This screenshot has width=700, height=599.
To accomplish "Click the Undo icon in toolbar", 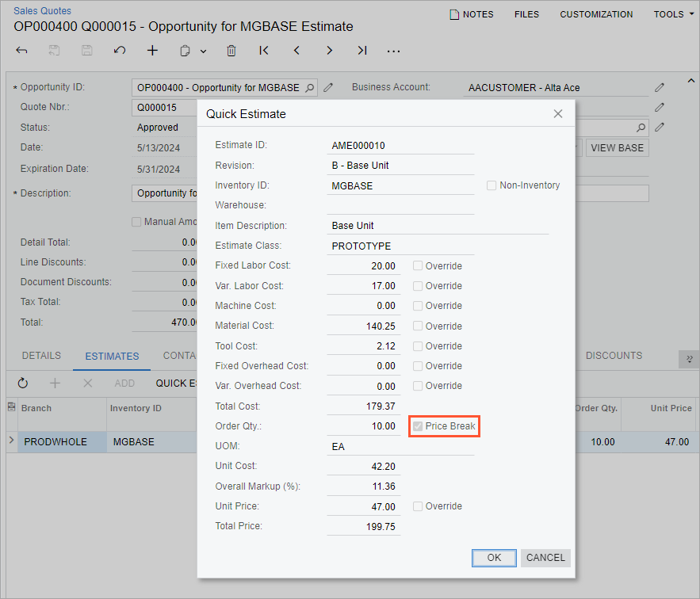I will (x=120, y=51).
